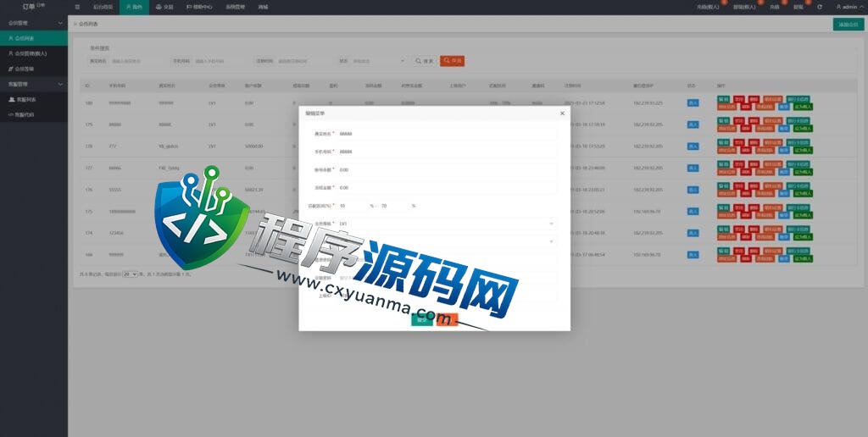Change the page size 20 selector
This screenshot has width=868, height=437.
pos(130,274)
